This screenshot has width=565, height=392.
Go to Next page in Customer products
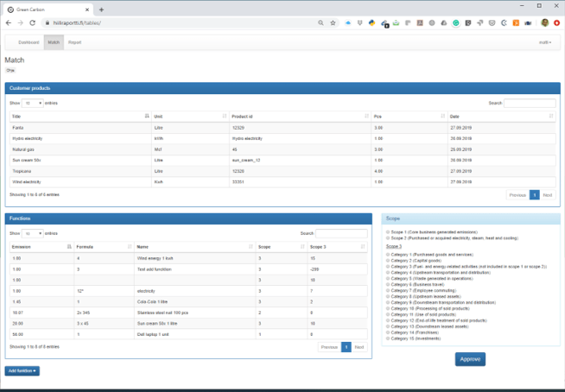(548, 195)
